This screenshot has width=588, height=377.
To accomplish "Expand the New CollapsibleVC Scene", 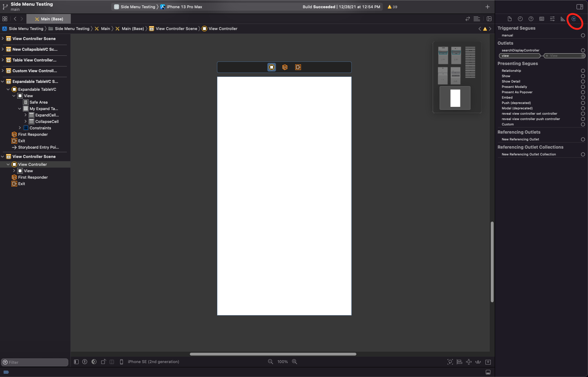I will coord(3,49).
